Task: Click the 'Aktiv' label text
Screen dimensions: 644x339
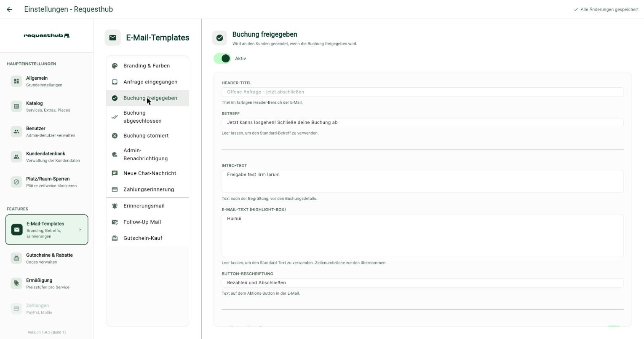Action: 240,59
